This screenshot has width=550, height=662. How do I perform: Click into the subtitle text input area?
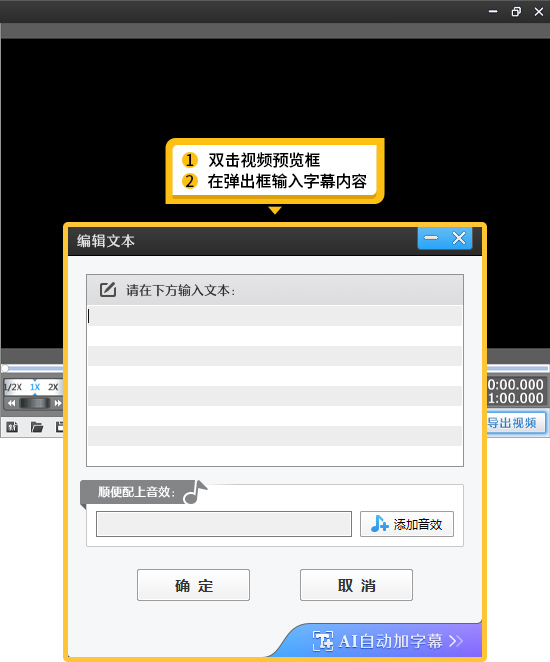click(x=275, y=385)
